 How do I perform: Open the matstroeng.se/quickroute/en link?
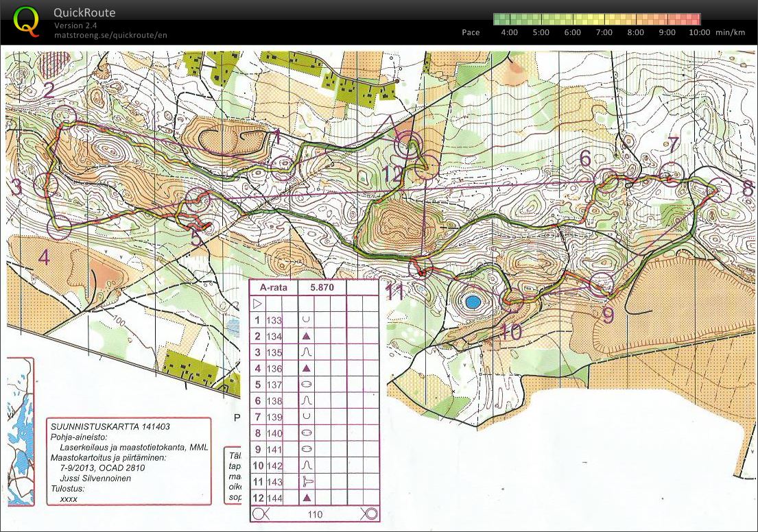coord(110,35)
